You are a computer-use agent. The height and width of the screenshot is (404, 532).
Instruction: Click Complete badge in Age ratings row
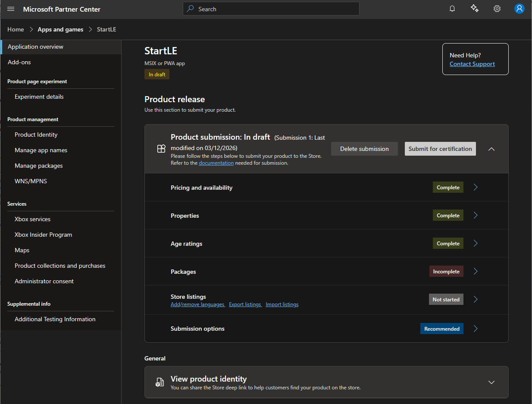pyautogui.click(x=448, y=243)
